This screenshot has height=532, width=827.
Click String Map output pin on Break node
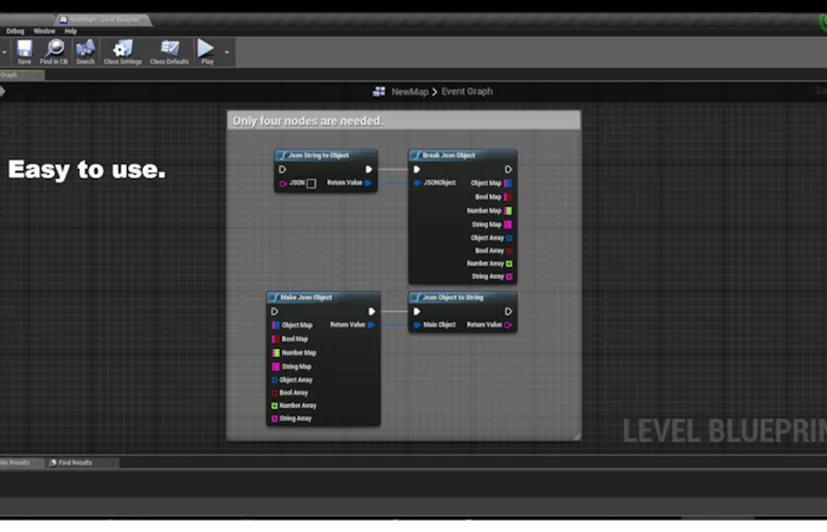[x=507, y=224]
